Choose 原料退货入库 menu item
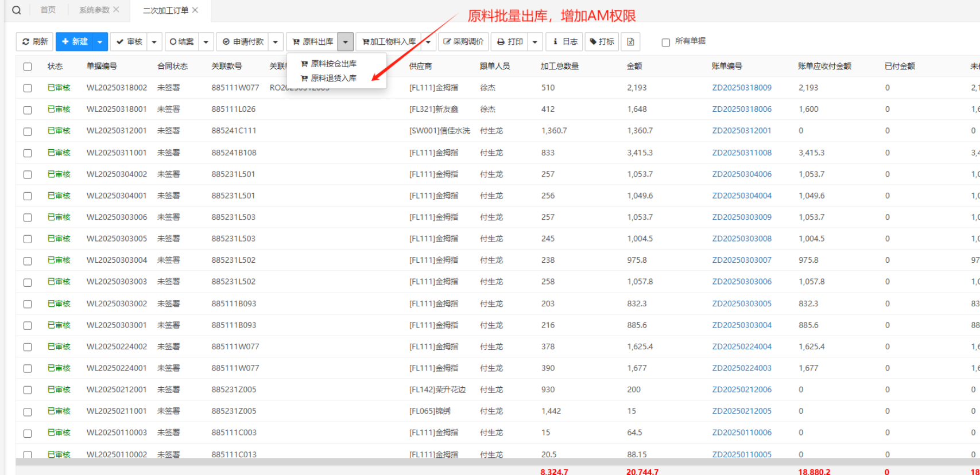Image resolution: width=980 pixels, height=475 pixels. [x=333, y=78]
